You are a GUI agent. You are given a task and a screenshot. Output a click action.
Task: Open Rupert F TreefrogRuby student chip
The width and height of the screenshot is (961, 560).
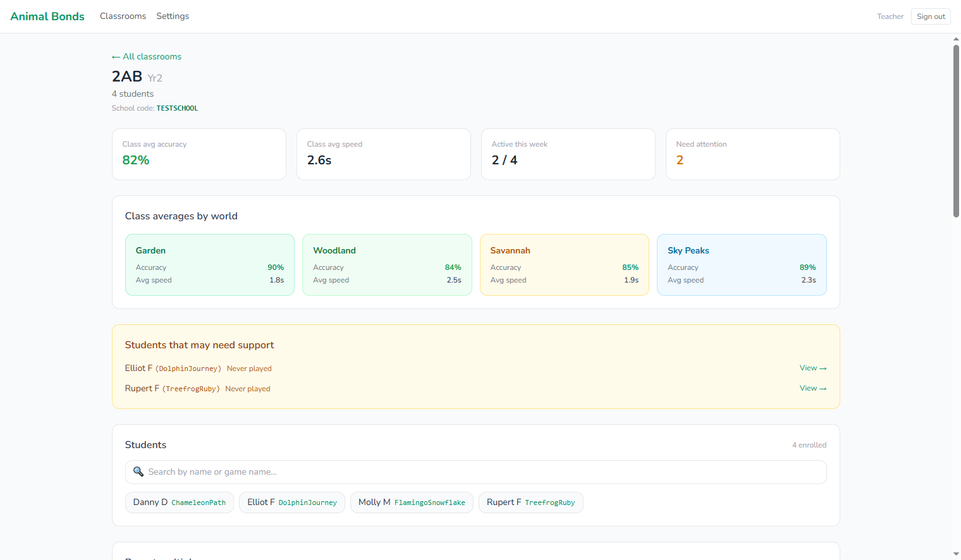point(531,502)
